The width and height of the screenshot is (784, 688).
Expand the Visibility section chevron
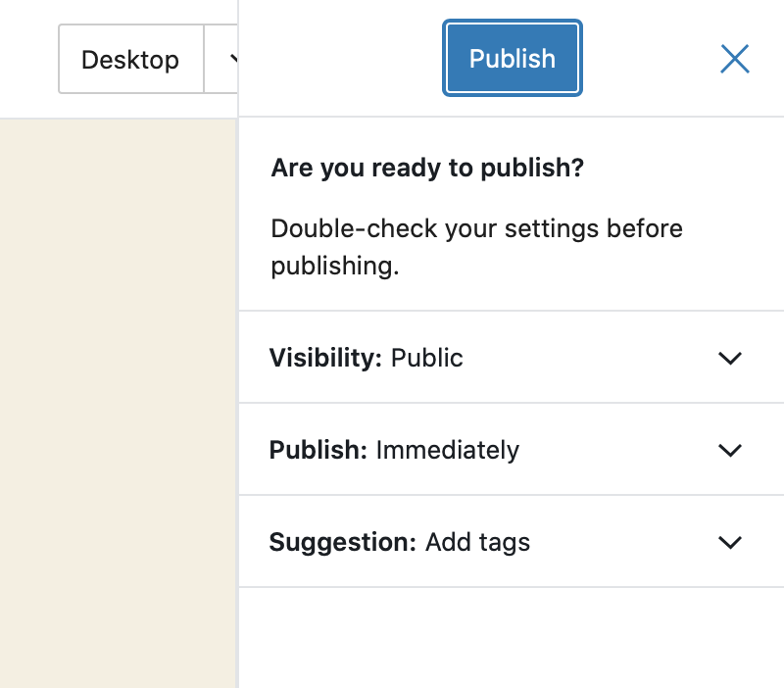729,358
